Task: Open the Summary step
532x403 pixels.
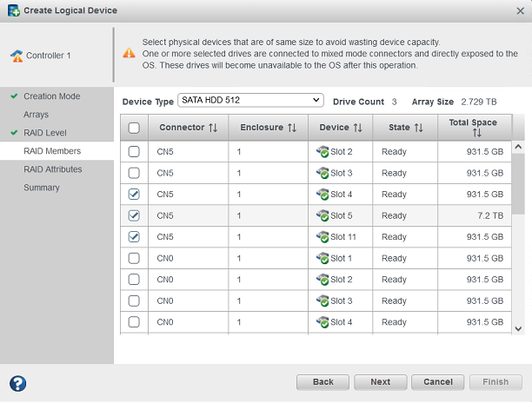Action: pyautogui.click(x=42, y=188)
